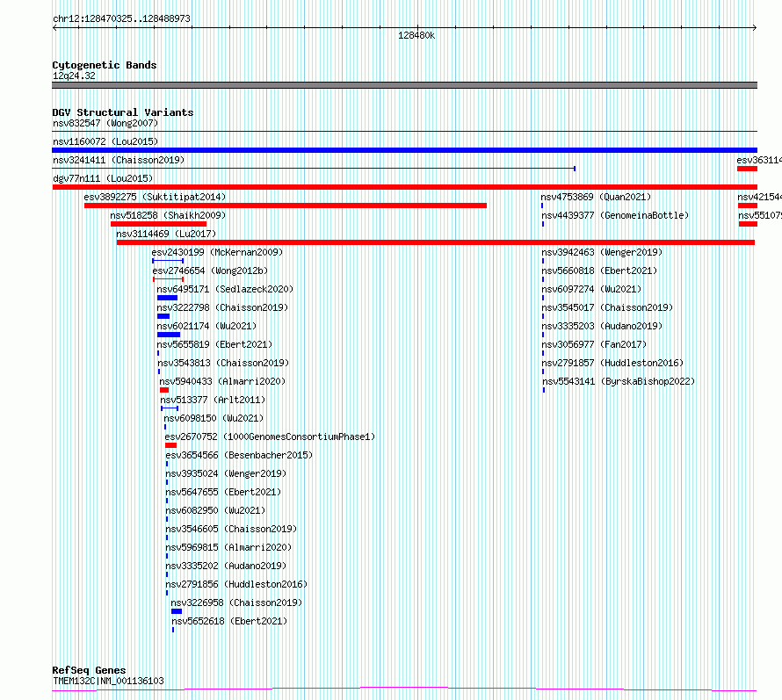
Task: Click nsv5543141 (ByrskaBishop2022) label
Action: pos(619,381)
